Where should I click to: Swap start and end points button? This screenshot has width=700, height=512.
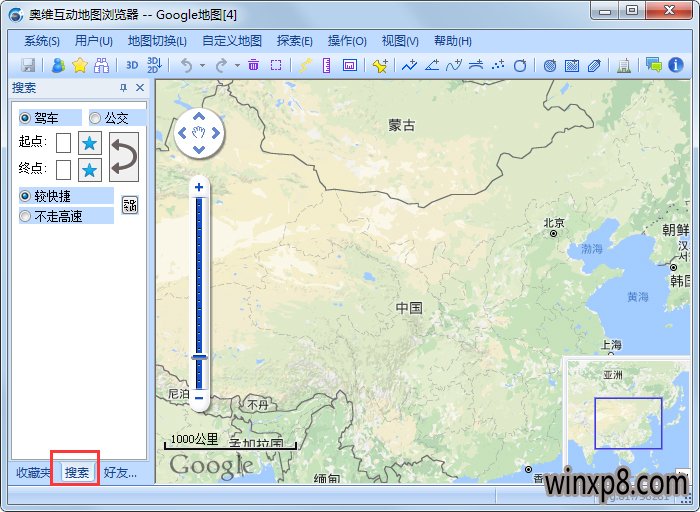124,157
